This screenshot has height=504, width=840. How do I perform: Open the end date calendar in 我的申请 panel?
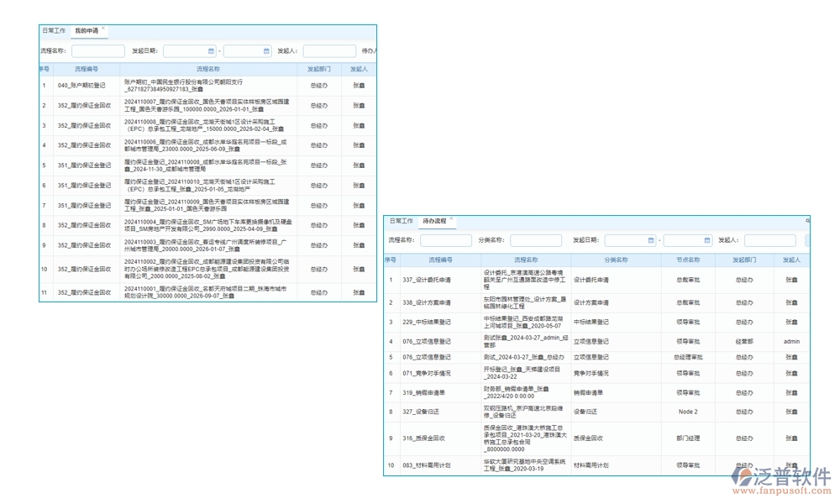pyautogui.click(x=265, y=50)
